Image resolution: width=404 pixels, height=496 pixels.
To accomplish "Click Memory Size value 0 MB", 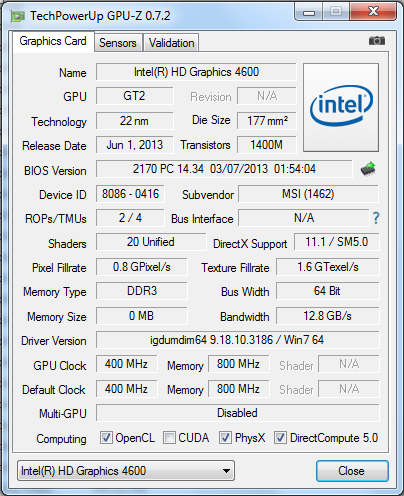I will [x=142, y=316].
